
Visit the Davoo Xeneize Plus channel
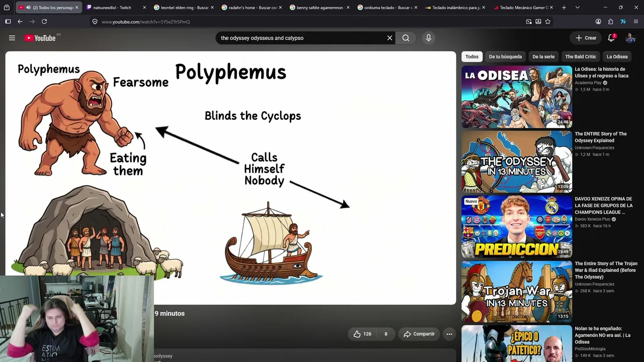pyautogui.click(x=593, y=219)
